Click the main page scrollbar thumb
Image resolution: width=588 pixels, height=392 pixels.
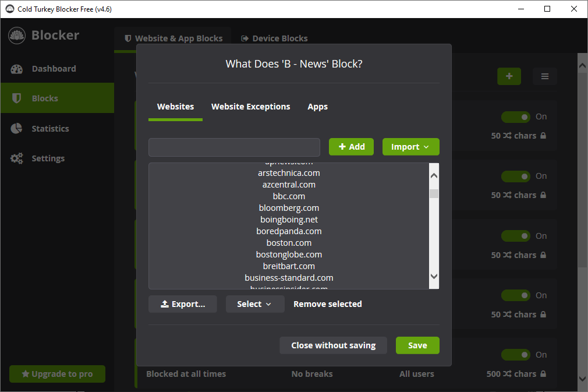[x=582, y=169]
